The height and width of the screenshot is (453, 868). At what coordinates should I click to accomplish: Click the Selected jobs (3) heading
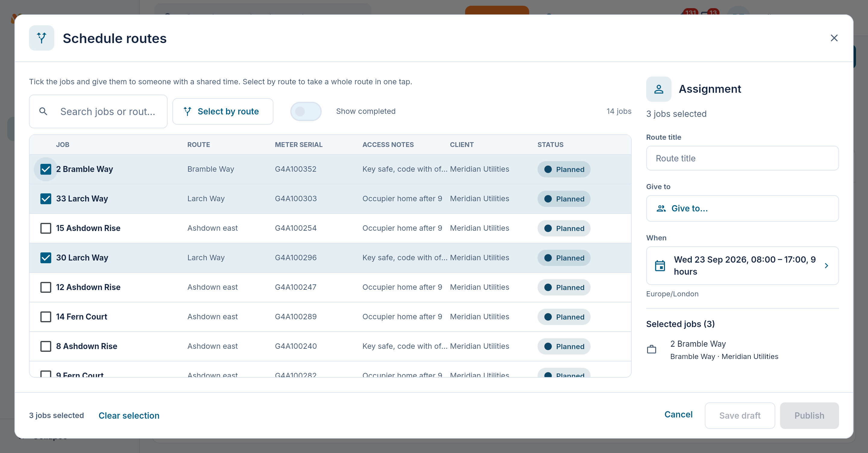(x=680, y=324)
